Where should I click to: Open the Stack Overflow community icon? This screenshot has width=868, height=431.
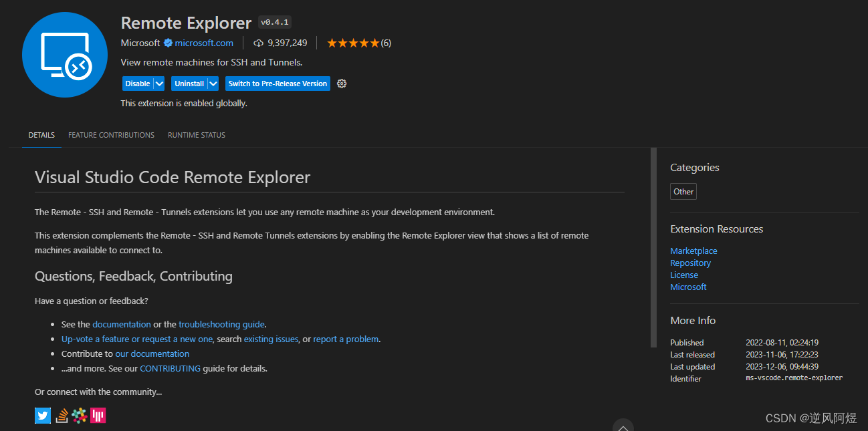(62, 416)
